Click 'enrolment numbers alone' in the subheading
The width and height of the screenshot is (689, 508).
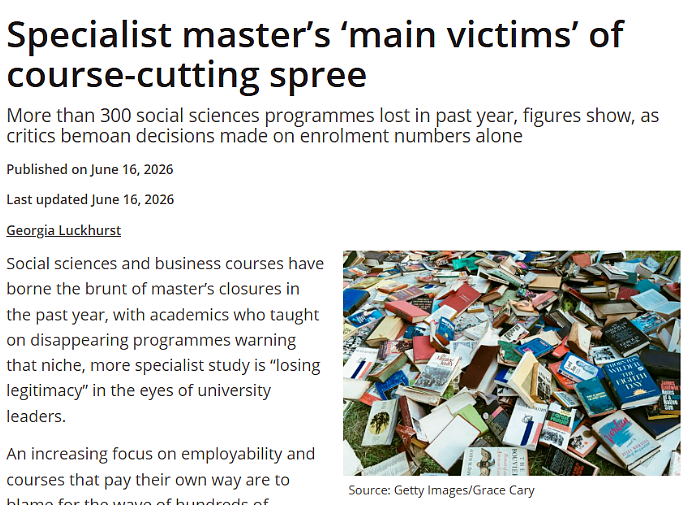411,136
